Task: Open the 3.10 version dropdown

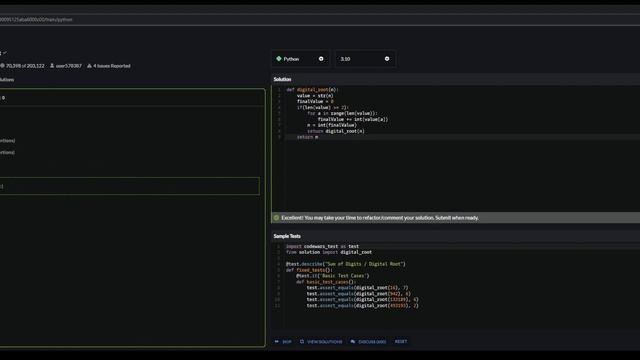Action: 365,59
